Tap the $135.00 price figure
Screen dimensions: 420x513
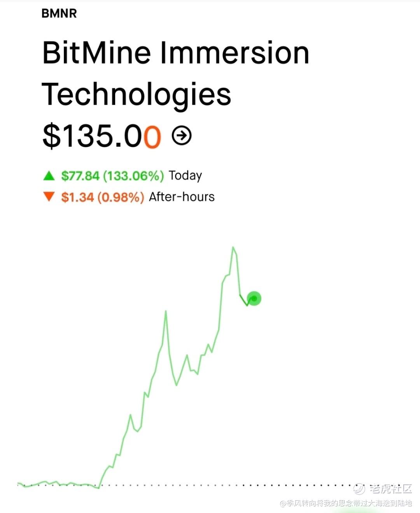point(101,136)
